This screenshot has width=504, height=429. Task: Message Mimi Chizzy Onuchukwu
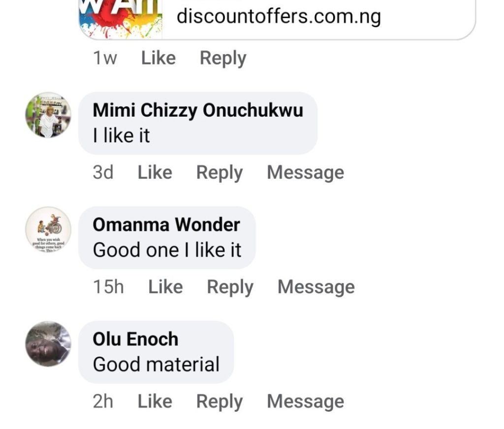click(x=305, y=173)
